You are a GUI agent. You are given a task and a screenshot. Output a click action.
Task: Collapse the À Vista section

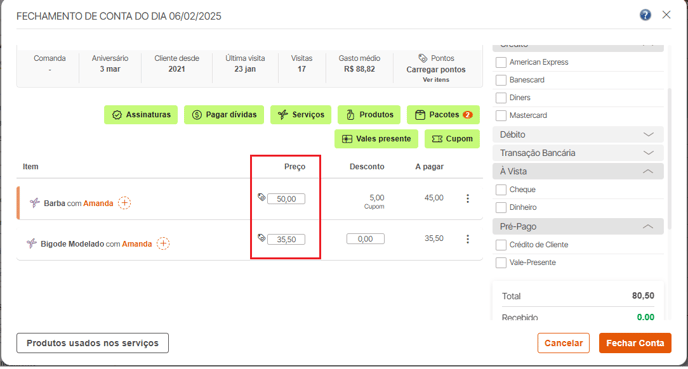click(578, 171)
